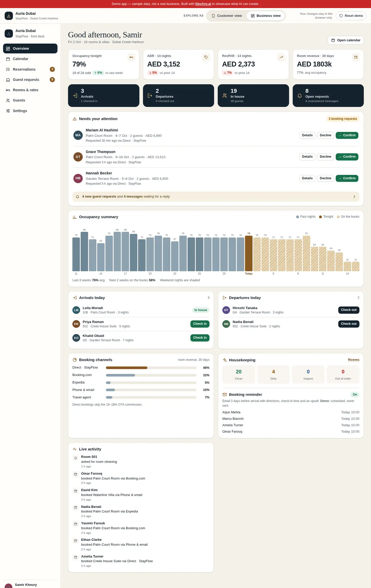Image resolution: width=371 pixels, height=588 pixels.
Task: Click Arjun Mehta in Booking reminder list
Action: pyautogui.click(x=231, y=412)
